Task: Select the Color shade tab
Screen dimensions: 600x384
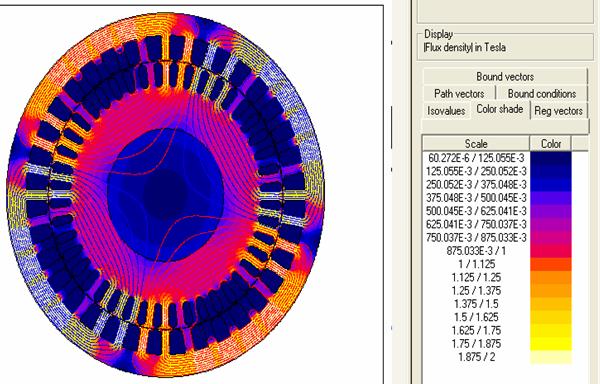Action: (x=500, y=109)
